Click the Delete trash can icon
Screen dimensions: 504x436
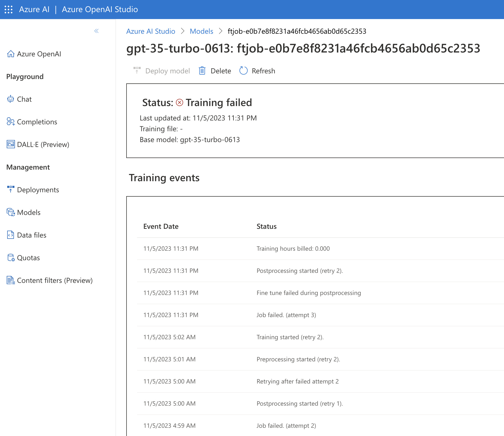click(x=202, y=71)
